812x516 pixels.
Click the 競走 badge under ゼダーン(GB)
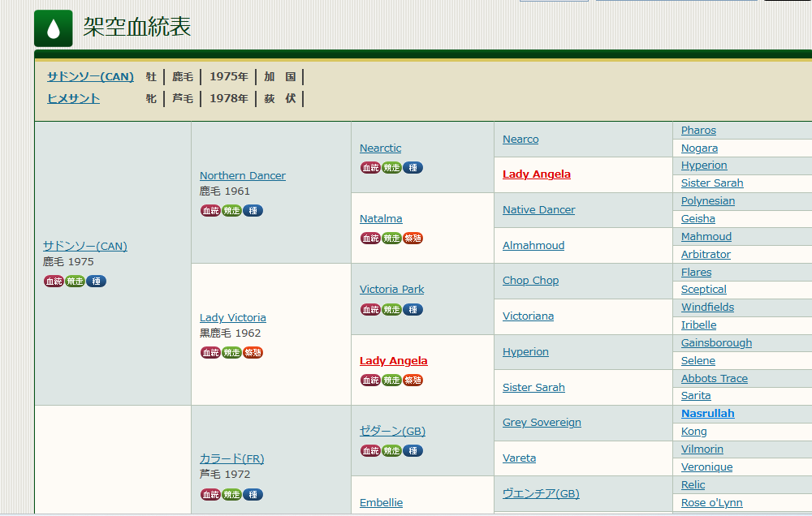click(x=391, y=451)
